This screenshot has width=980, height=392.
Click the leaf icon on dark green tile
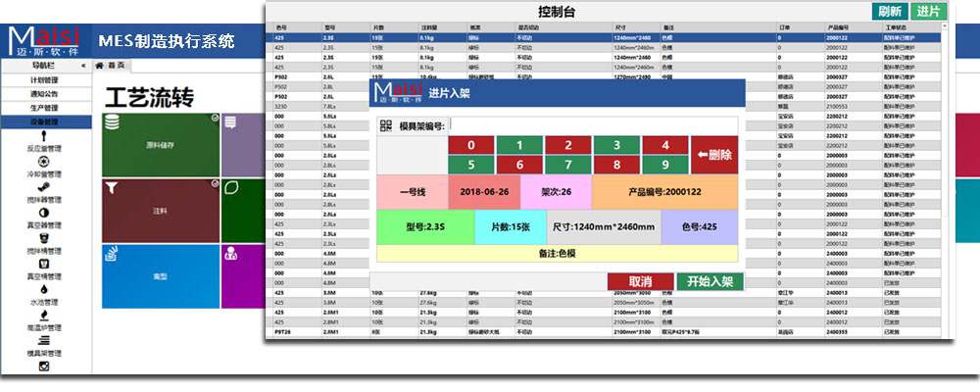point(230,187)
